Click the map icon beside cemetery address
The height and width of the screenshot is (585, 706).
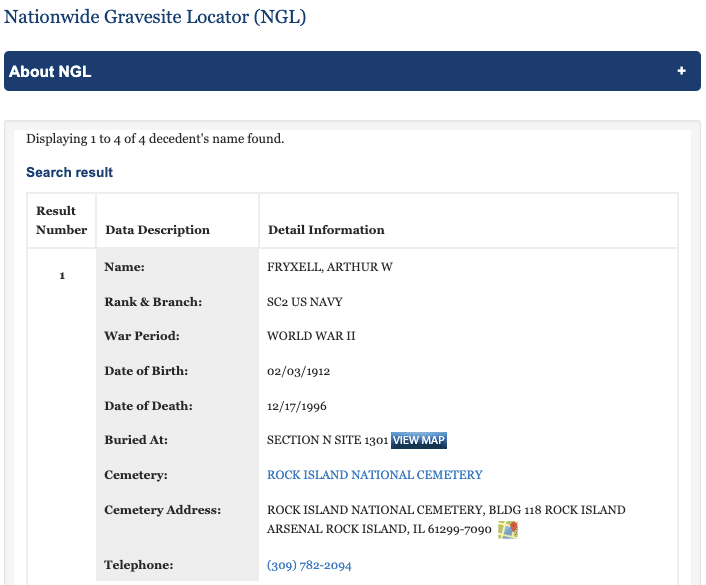click(507, 530)
